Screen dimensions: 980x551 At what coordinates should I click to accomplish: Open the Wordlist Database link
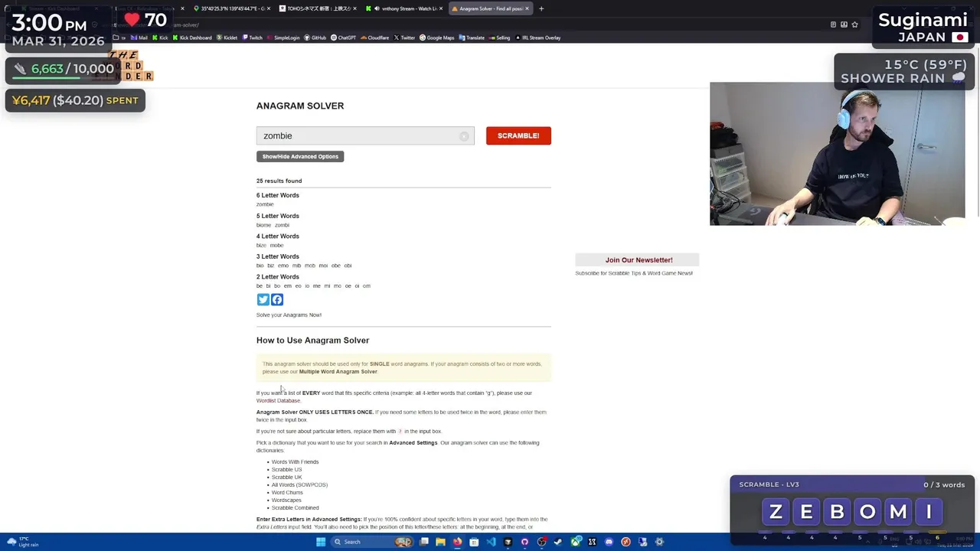[278, 401]
